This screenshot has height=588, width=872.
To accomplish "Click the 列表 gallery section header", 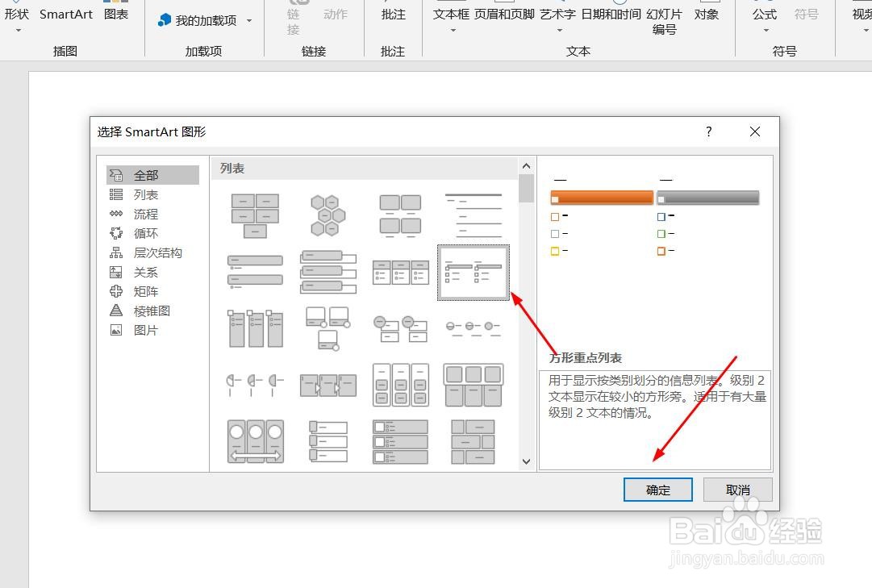I will [x=232, y=168].
